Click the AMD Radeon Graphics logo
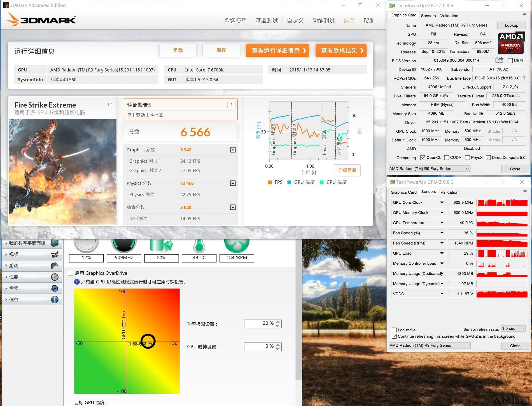This screenshot has height=406, width=532. pos(511,43)
